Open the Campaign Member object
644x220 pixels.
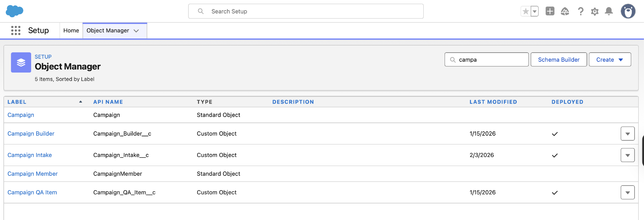pyautogui.click(x=32, y=174)
